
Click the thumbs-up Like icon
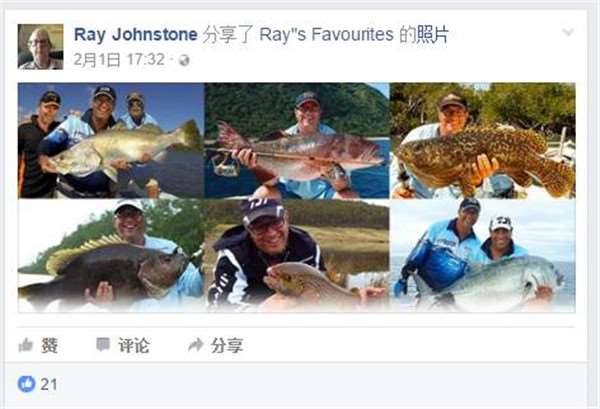point(26,345)
